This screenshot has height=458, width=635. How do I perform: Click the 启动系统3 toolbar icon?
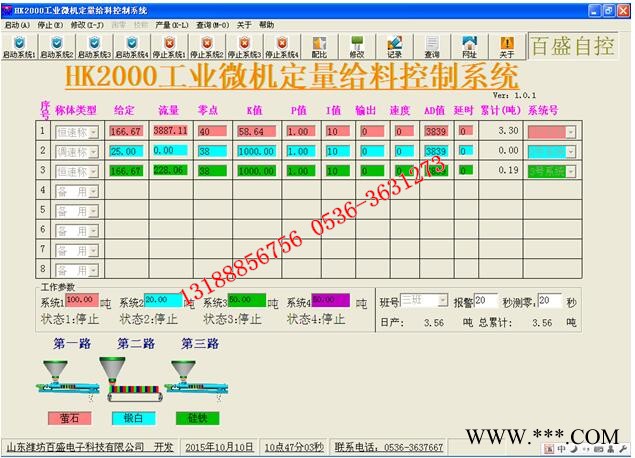tap(94, 47)
